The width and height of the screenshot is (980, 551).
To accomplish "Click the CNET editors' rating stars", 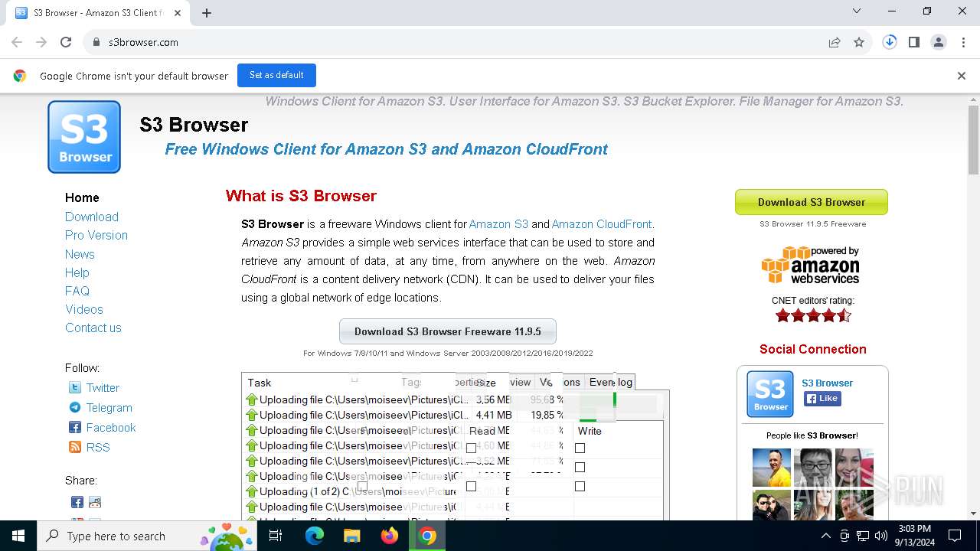I will click(x=813, y=315).
